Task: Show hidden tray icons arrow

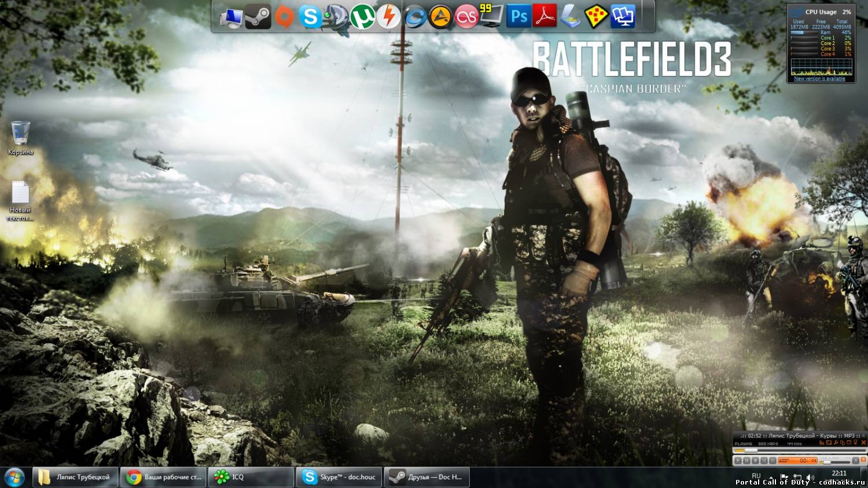Action: point(772,478)
